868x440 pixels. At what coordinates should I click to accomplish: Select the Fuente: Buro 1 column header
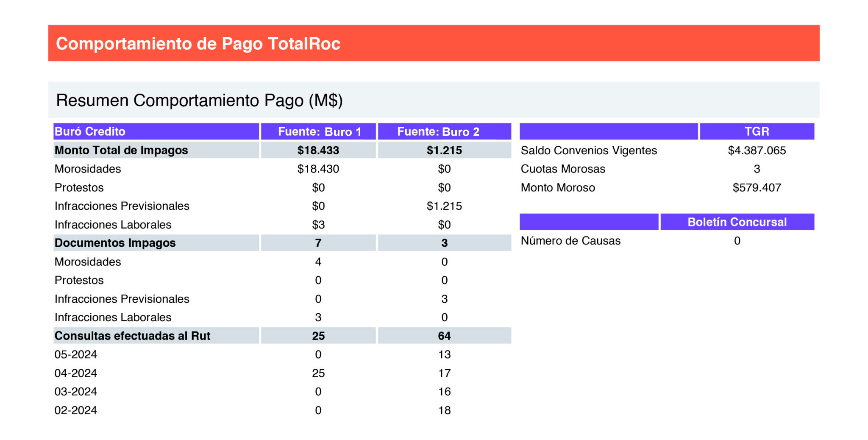pos(318,131)
